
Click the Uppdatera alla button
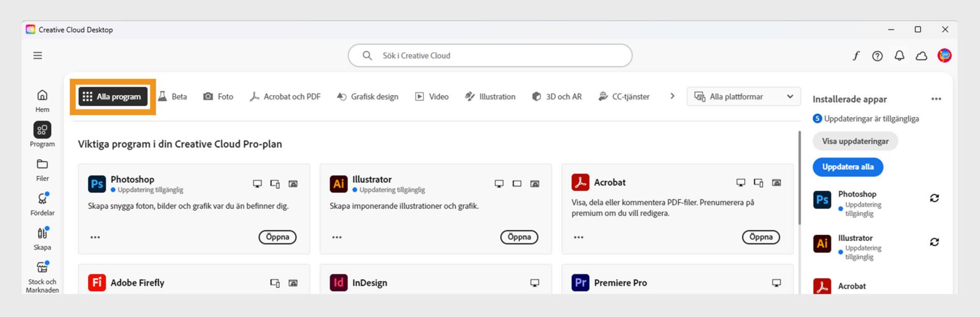(848, 167)
